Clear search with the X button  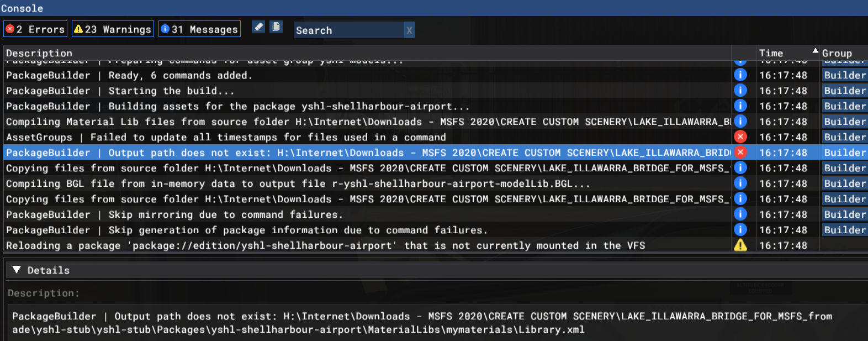coord(409,30)
